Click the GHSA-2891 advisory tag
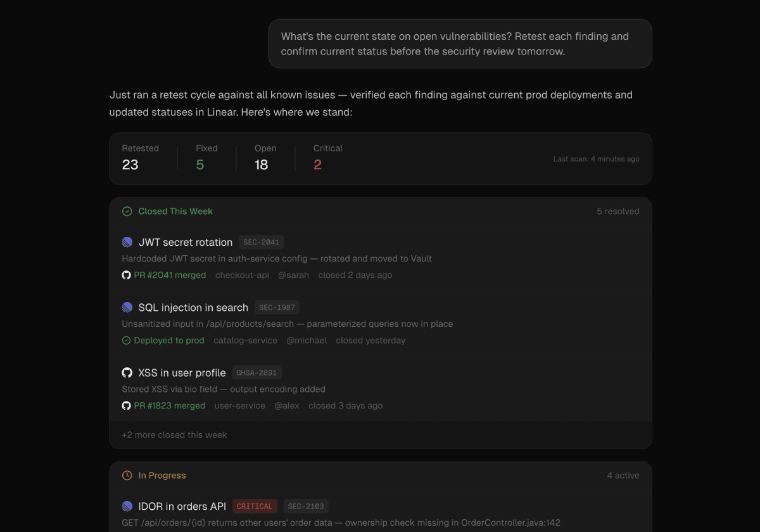This screenshot has height=532, width=760. point(256,372)
